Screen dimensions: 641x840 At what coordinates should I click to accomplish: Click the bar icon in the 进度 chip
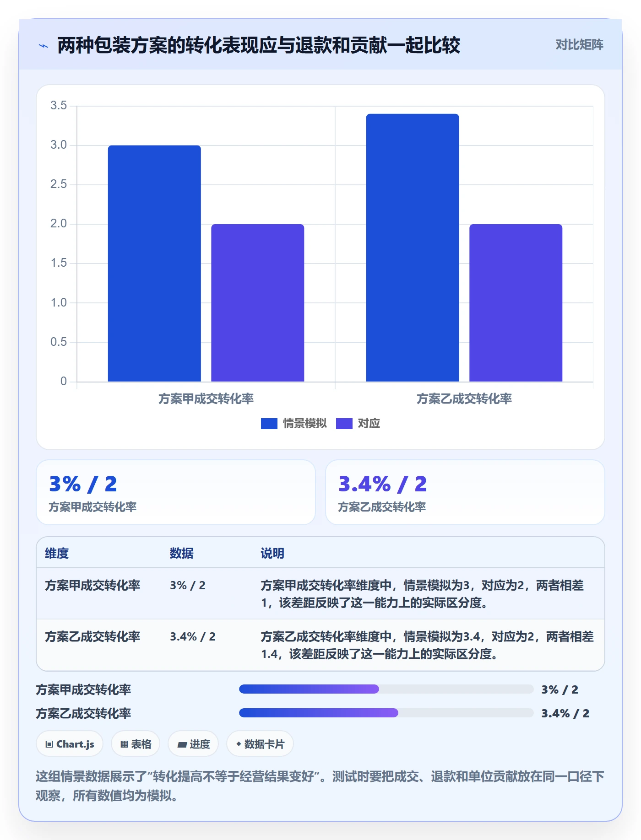[x=182, y=745]
